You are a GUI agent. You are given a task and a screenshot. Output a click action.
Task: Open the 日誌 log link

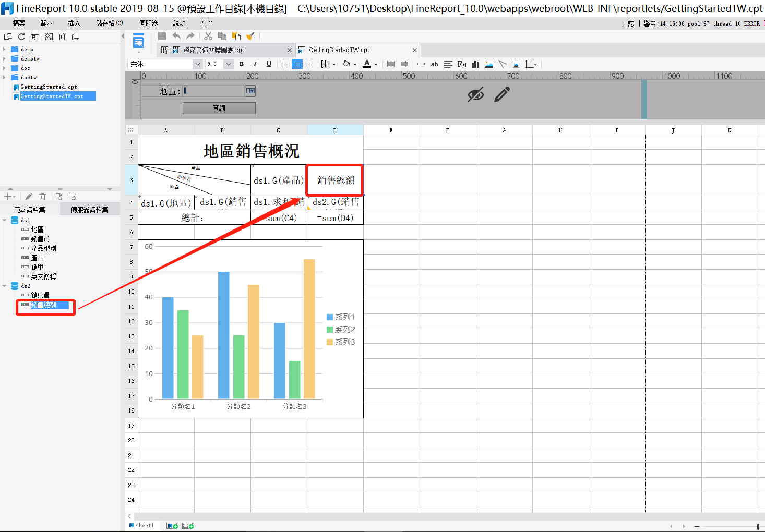[x=628, y=23]
